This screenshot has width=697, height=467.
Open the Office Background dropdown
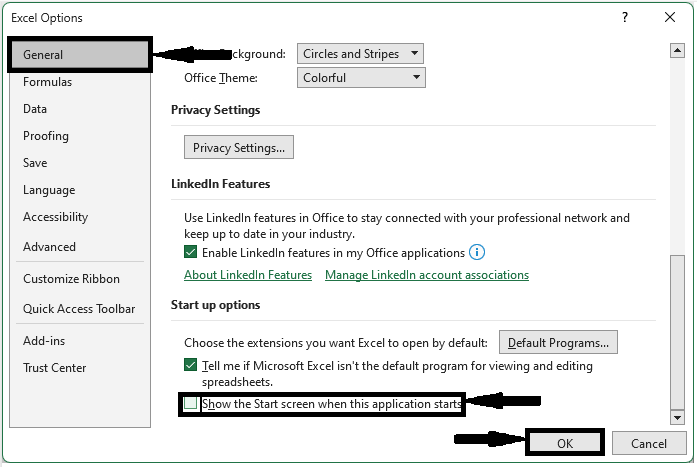click(361, 54)
